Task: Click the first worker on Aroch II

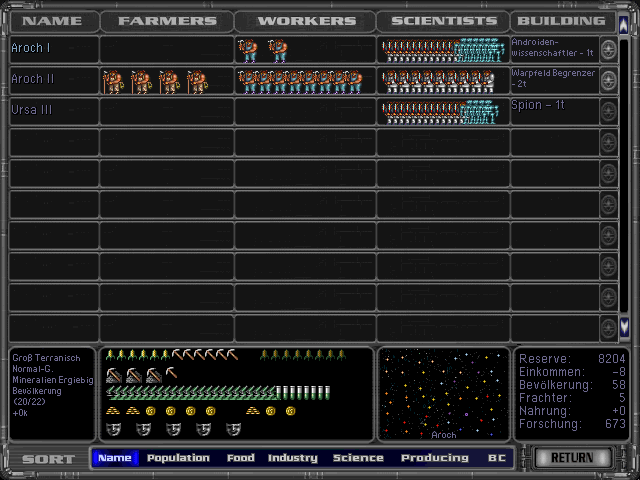Action: tap(246, 81)
